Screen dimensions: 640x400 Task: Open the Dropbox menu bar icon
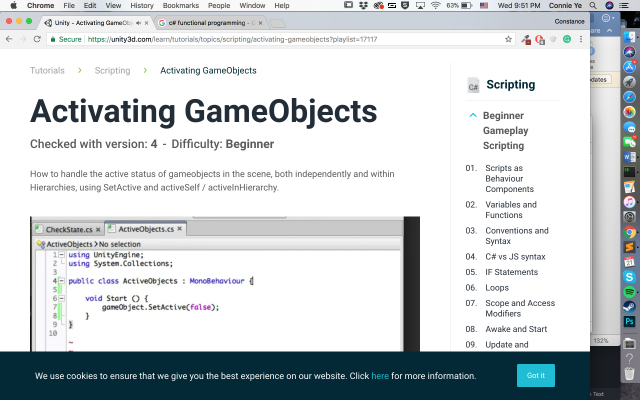coord(363,5)
